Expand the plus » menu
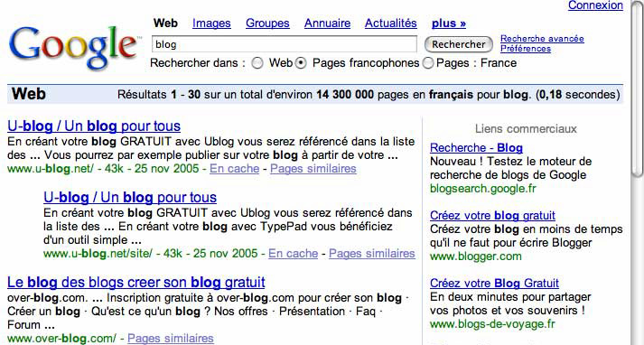This screenshot has width=644, height=345. (x=449, y=23)
